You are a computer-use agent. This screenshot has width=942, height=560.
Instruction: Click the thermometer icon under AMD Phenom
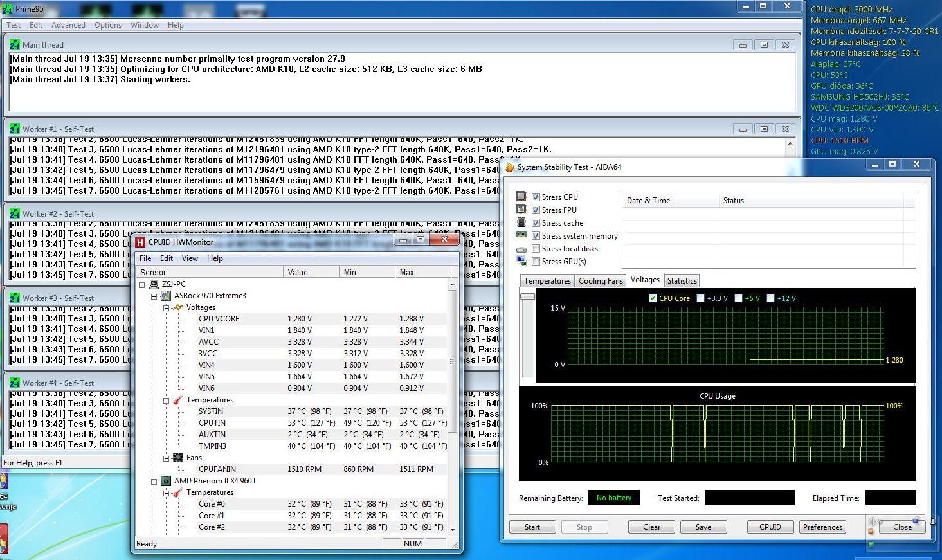pyautogui.click(x=178, y=492)
